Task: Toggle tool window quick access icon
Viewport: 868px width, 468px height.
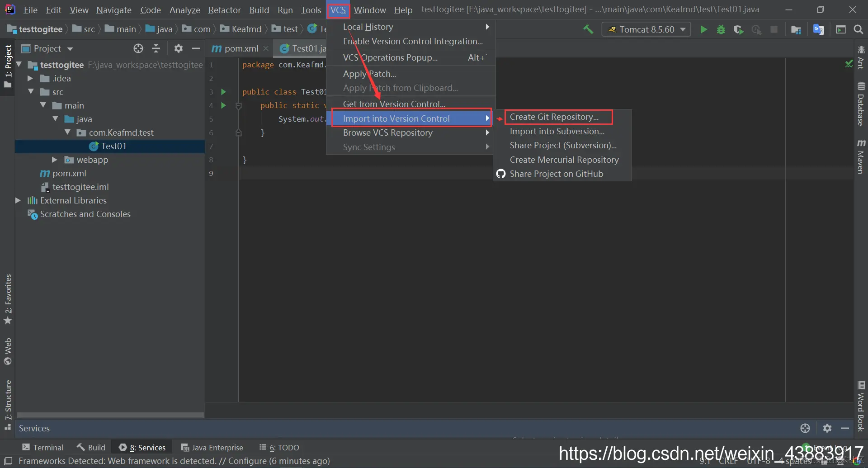Action: click(x=8, y=461)
